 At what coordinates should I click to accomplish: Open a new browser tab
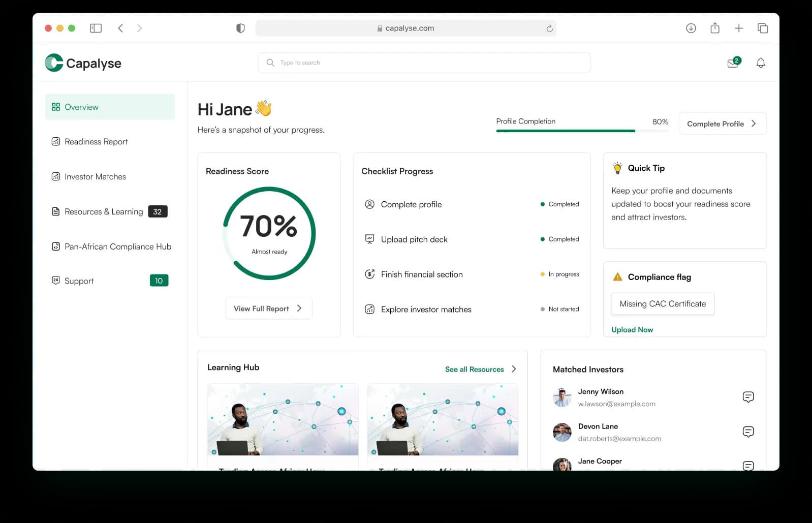pos(739,28)
